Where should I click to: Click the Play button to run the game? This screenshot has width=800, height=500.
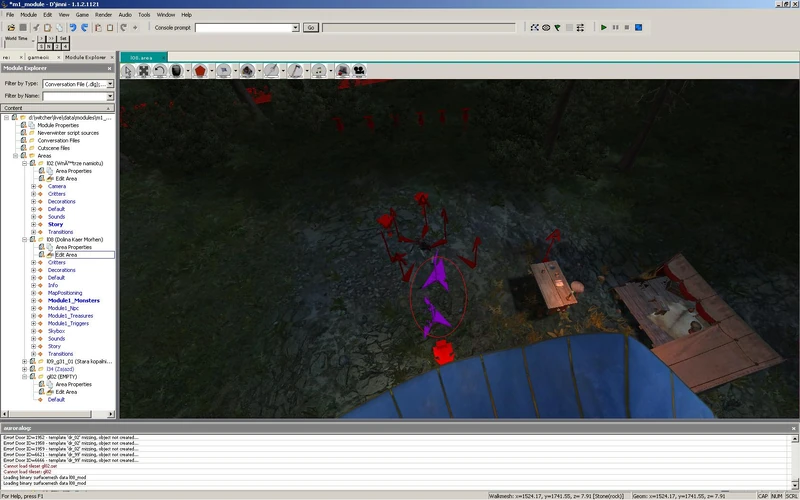click(604, 28)
